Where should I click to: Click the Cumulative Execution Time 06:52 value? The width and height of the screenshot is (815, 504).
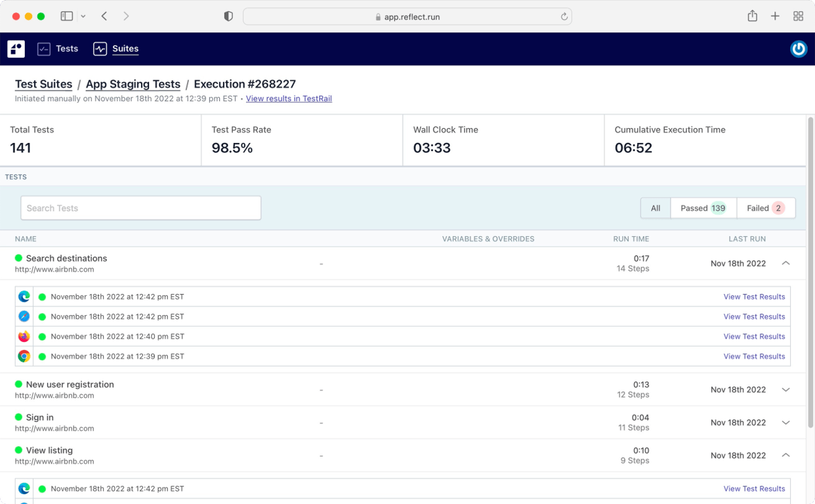tap(633, 148)
